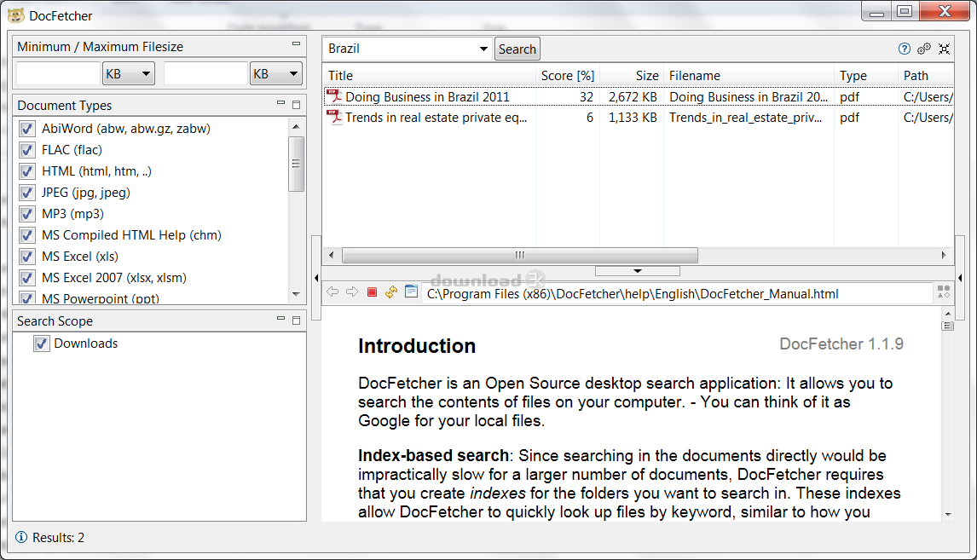Click the red stop button in preview toolbar
Image resolution: width=977 pixels, height=560 pixels.
click(x=372, y=292)
